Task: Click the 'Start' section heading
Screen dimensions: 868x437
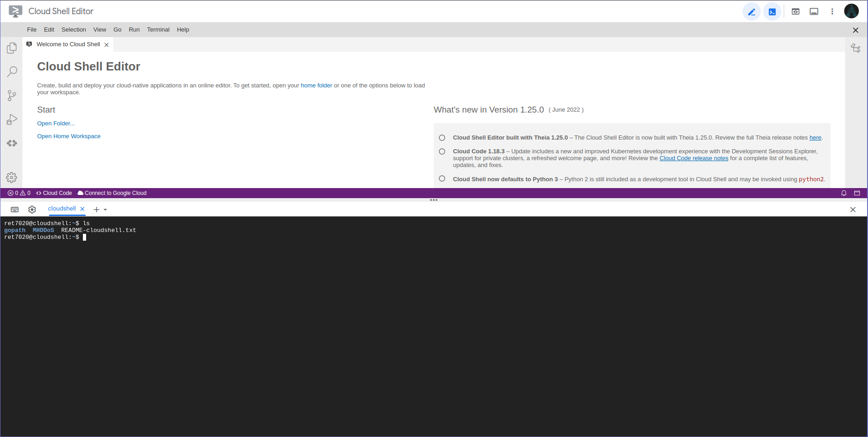Action: click(46, 110)
